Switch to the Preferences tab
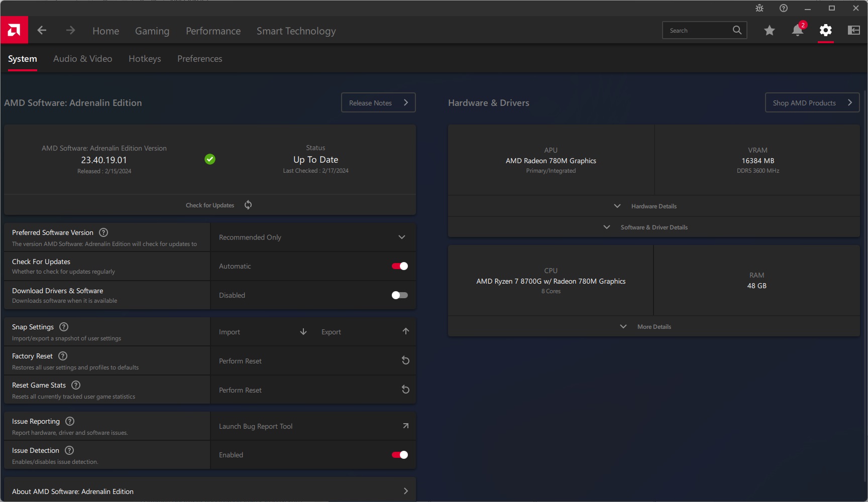 tap(199, 59)
